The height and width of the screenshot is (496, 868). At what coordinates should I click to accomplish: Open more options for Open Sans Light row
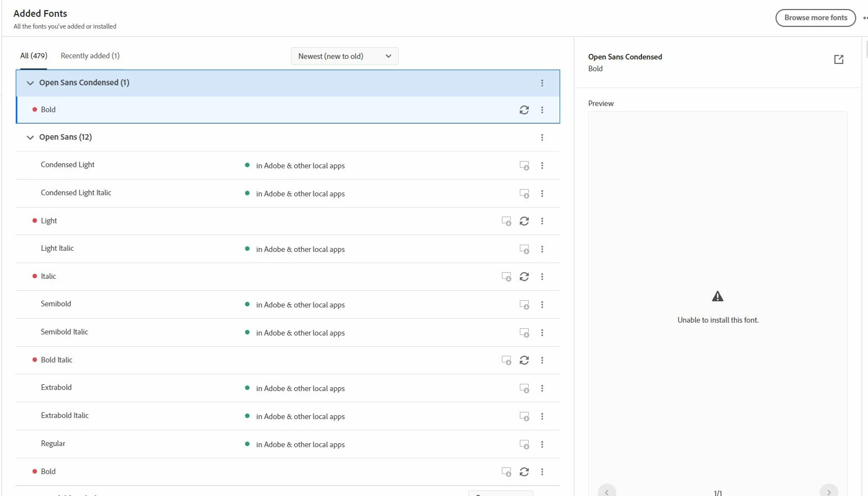coord(542,221)
